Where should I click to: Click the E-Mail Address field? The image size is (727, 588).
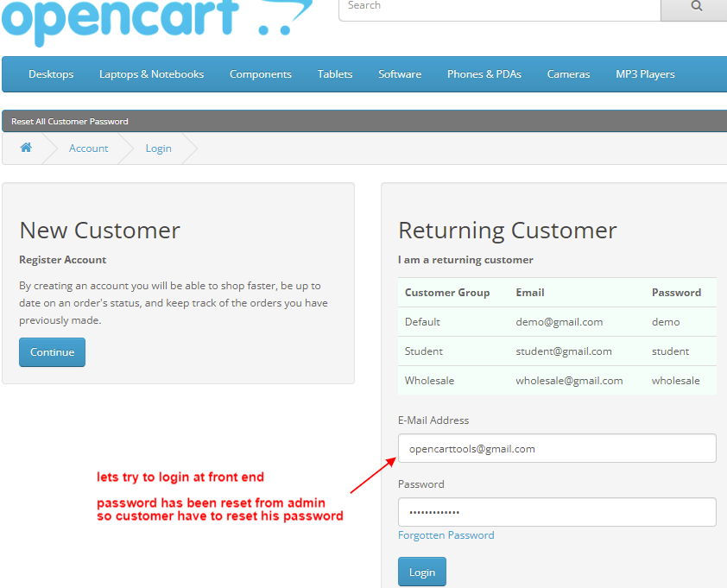(557, 448)
